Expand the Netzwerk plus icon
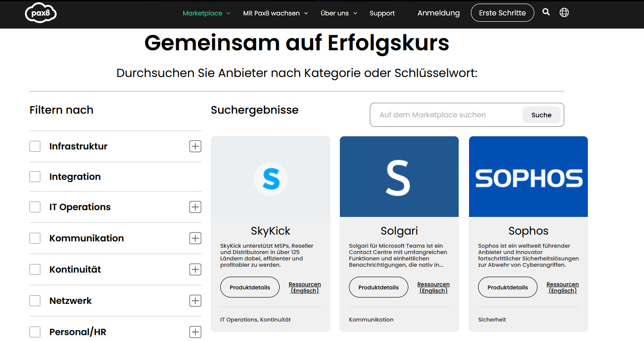 pos(195,301)
